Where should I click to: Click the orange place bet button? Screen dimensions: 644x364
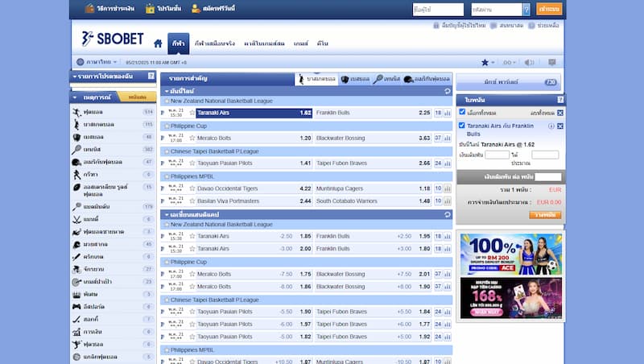545,215
